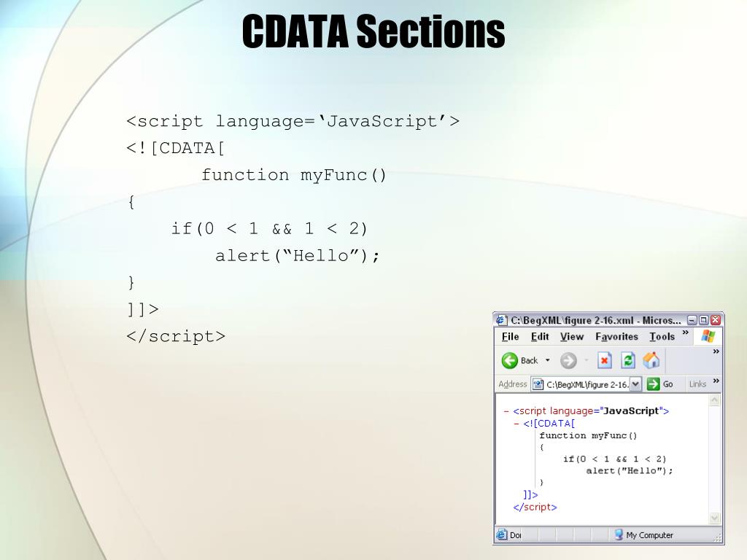Click the browser title bar text
This screenshot has height=560, width=747.
click(595, 320)
